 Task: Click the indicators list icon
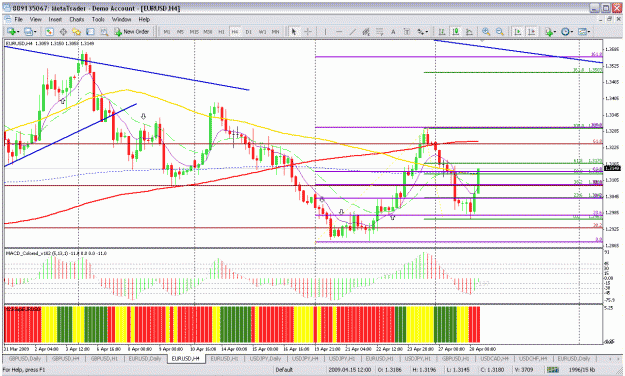[x=549, y=31]
